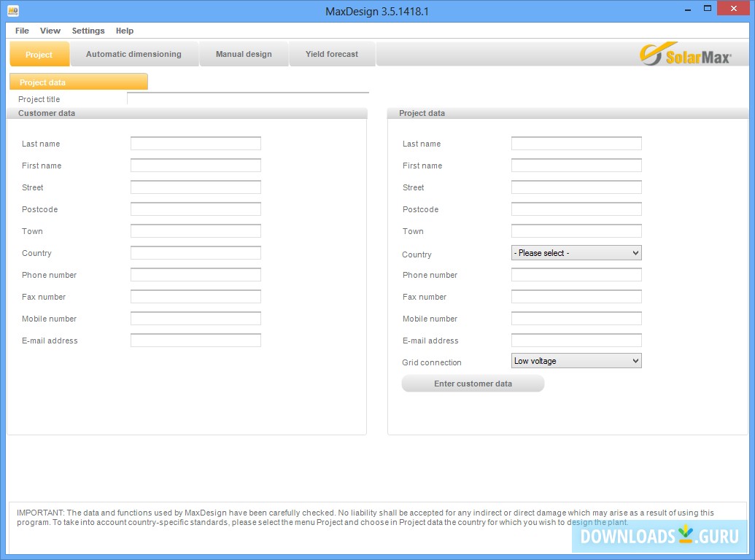Image resolution: width=755 pixels, height=560 pixels.
Task: Click the Project data Last name field
Action: click(576, 144)
